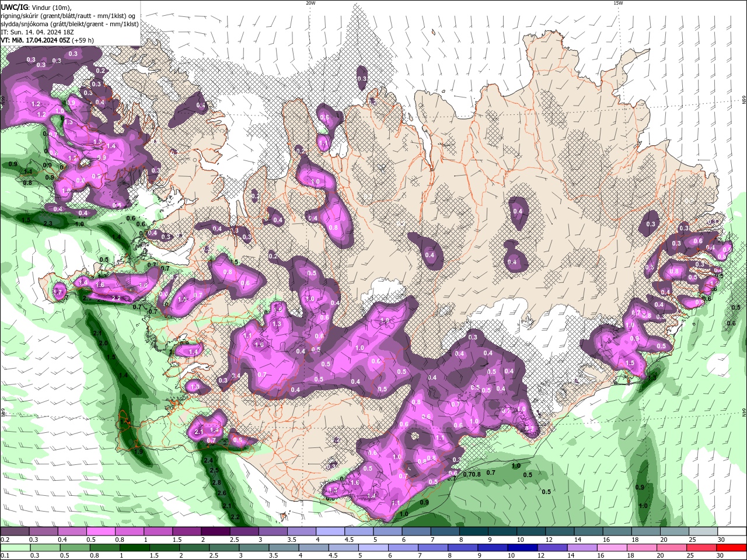The width and height of the screenshot is (747, 560).
Task: Click the '15W' longitude label
Action: click(x=618, y=3)
